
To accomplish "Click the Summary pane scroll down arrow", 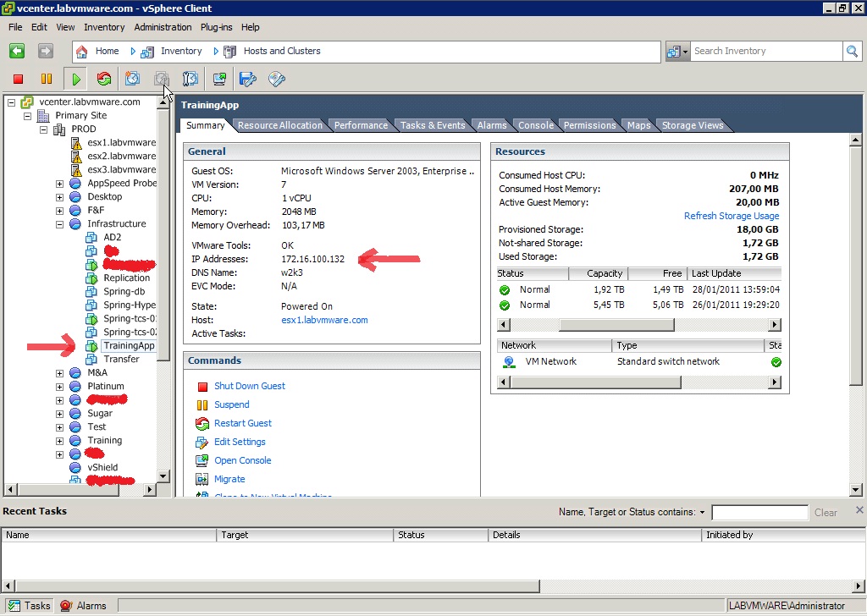I will coord(855,489).
